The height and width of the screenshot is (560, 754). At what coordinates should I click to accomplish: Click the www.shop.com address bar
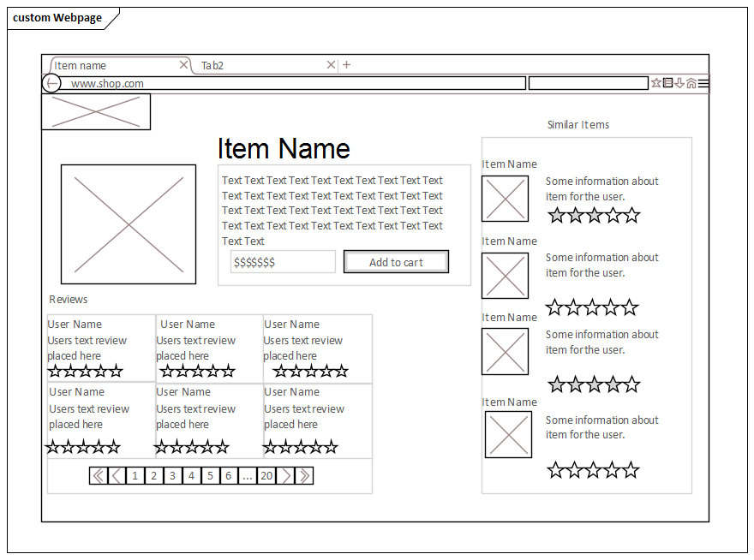pyautogui.click(x=171, y=83)
